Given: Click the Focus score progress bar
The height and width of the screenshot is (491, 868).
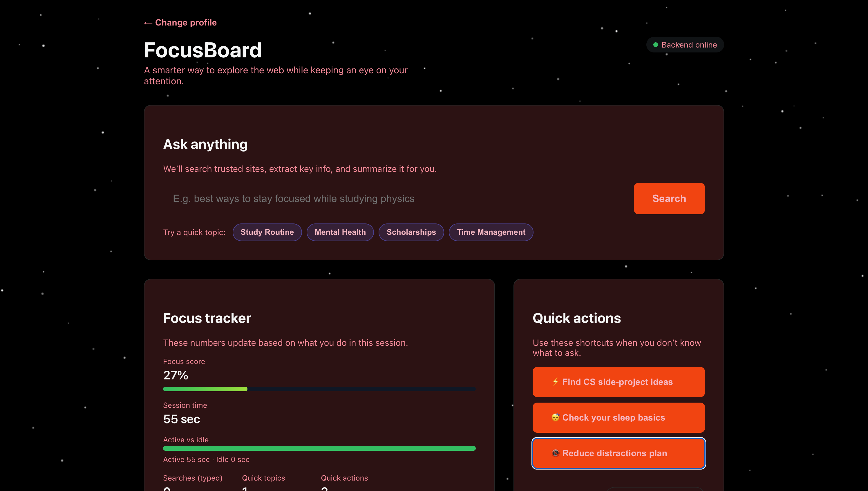Looking at the screenshot, I should pyautogui.click(x=319, y=389).
